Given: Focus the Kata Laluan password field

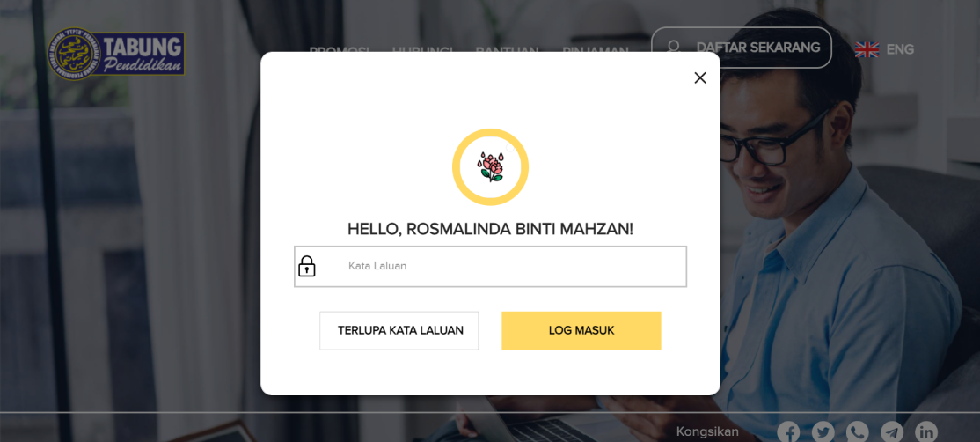Looking at the screenshot, I should coord(491,266).
